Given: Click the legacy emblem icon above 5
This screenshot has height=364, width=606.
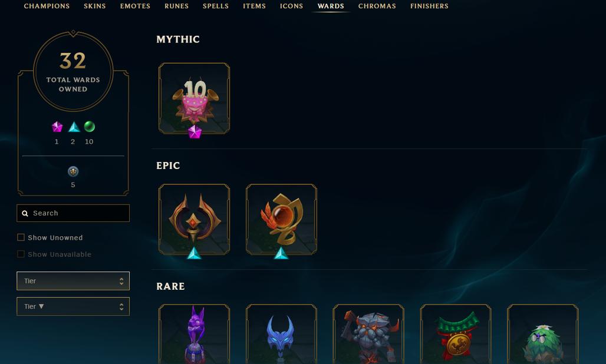Looking at the screenshot, I should pyautogui.click(x=73, y=171).
